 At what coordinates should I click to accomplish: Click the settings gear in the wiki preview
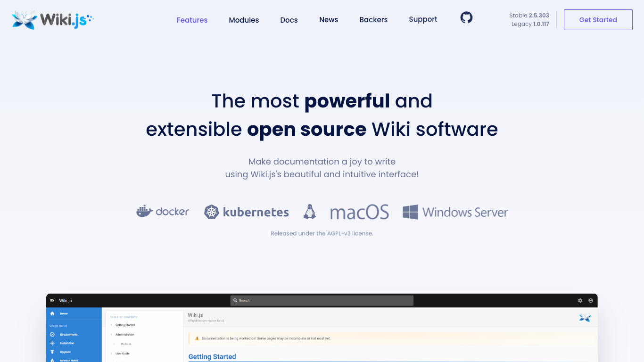[x=580, y=300]
